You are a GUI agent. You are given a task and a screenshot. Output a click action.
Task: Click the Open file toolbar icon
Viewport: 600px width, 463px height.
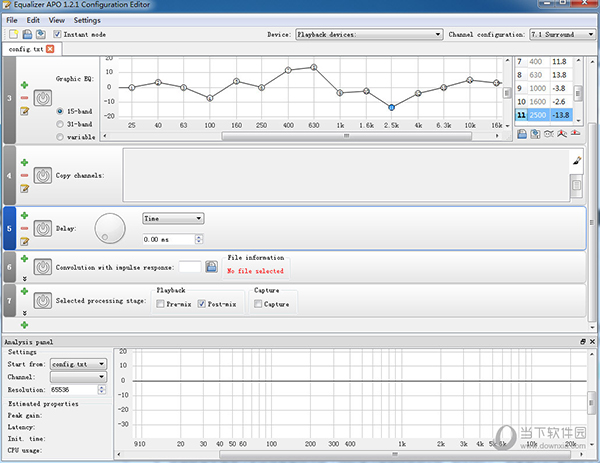(27, 34)
